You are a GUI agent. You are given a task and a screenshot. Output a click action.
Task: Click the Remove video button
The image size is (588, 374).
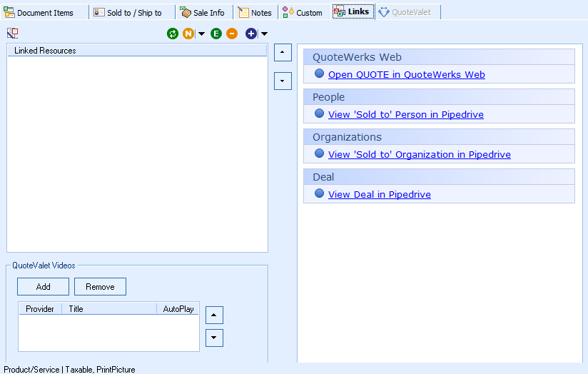pos(100,287)
